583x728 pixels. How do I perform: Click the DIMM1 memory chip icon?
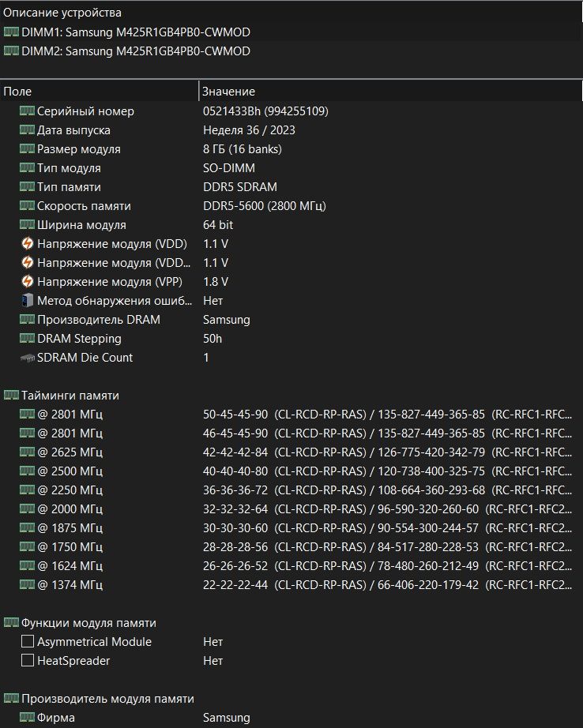click(x=11, y=32)
